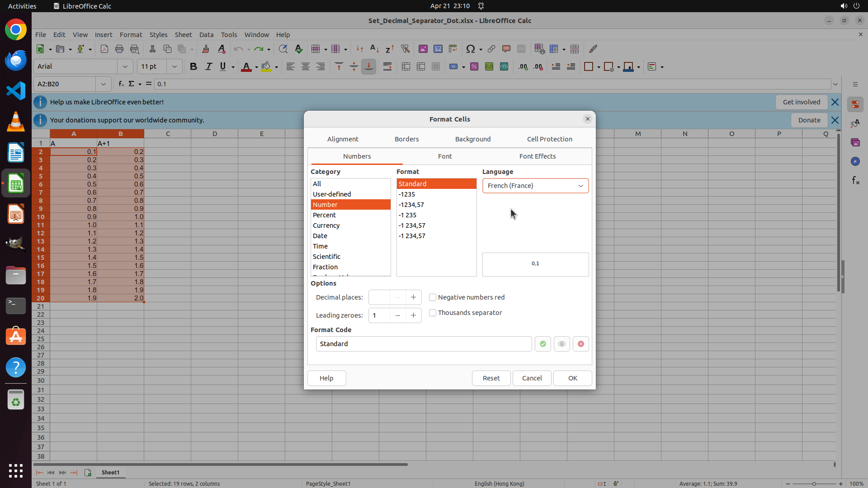Click the Bold formatting icon
868x488 pixels.
click(193, 67)
